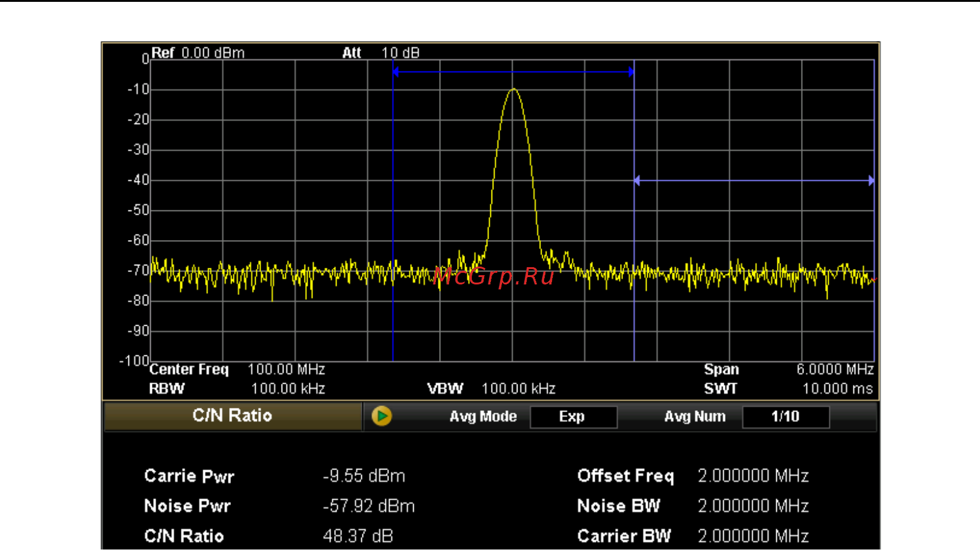
Task: Click the Span 6.0000 MHz value
Action: (x=835, y=369)
